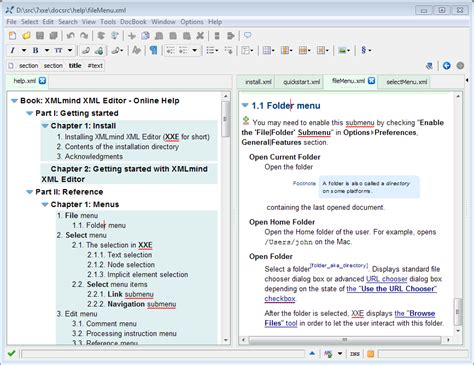Click the plus icon in the top toolbar
This screenshot has width=474, height=365.
132,36
